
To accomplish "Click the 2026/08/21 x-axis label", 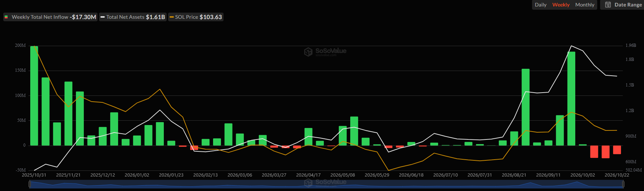I will (x=514, y=175).
